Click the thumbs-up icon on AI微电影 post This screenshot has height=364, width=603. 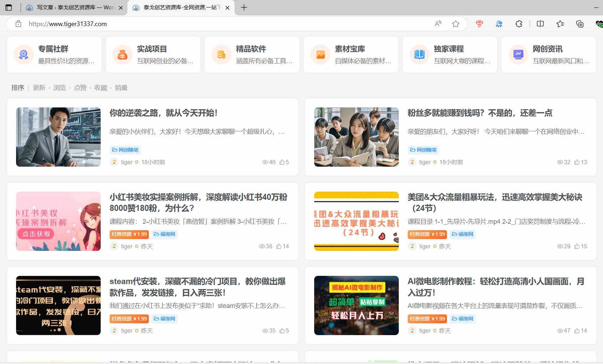[x=577, y=330]
